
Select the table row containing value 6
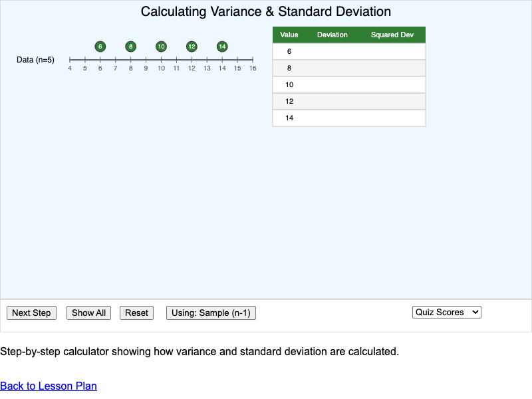tap(349, 51)
